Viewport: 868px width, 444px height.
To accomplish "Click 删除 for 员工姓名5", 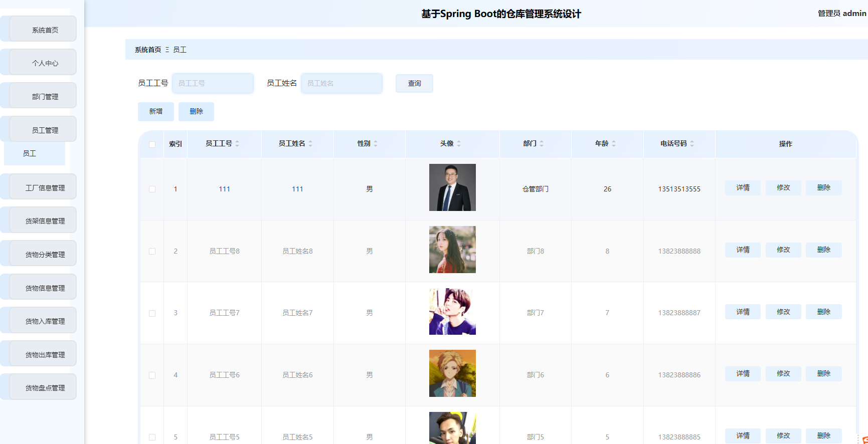I will coord(823,435).
